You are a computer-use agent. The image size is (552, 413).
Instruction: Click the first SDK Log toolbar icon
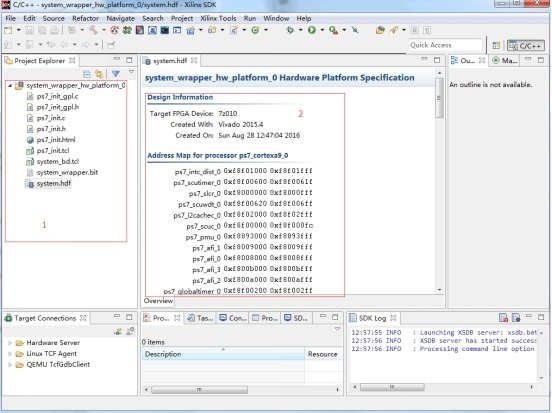click(503, 318)
